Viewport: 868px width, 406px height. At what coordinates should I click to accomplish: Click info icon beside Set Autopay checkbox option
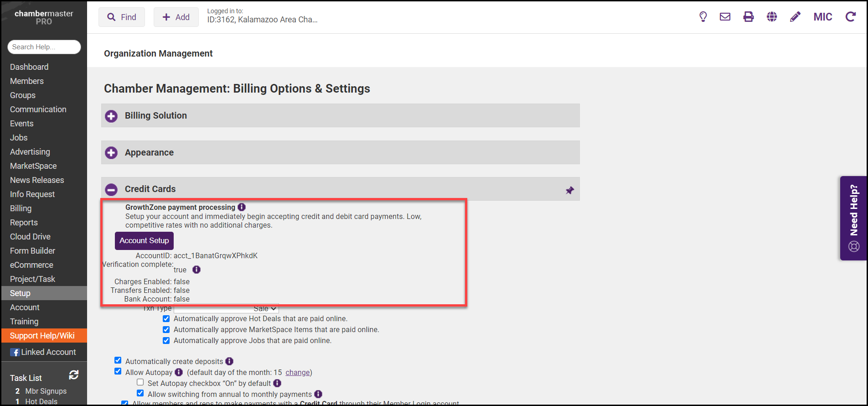tap(277, 383)
